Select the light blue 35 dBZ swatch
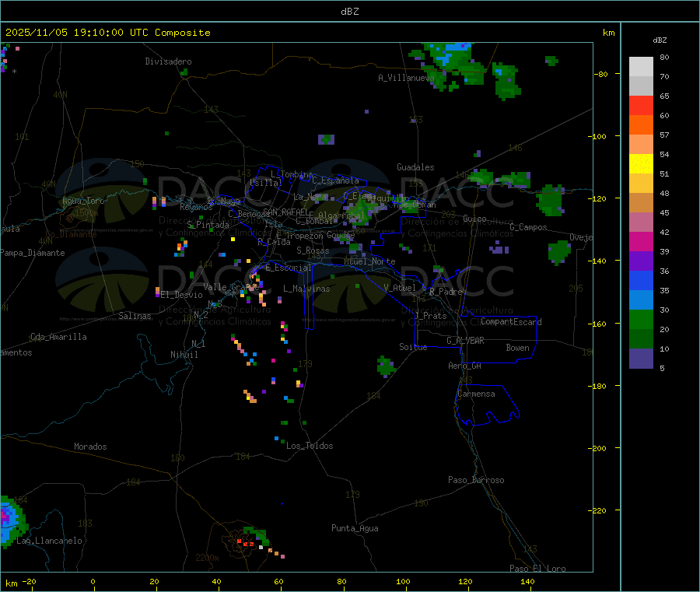 point(641,300)
